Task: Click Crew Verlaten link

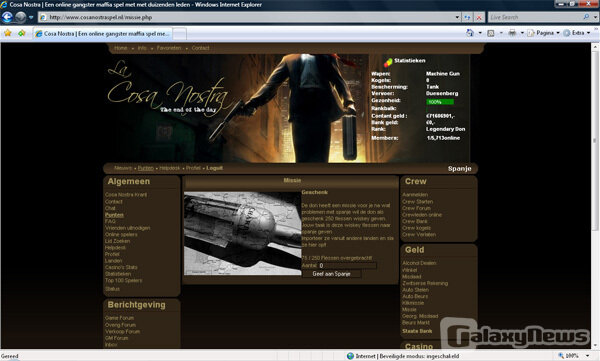Action: [419, 234]
